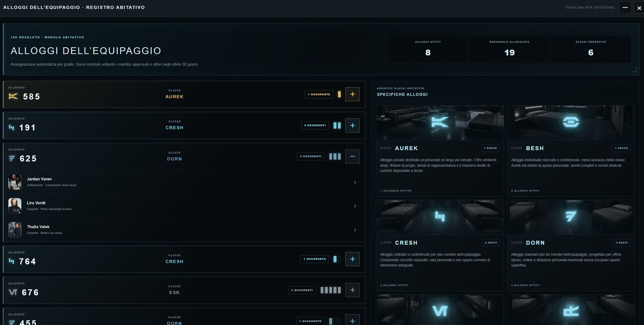Click the "2 POSTI" badge on the Cresh card

point(491,243)
